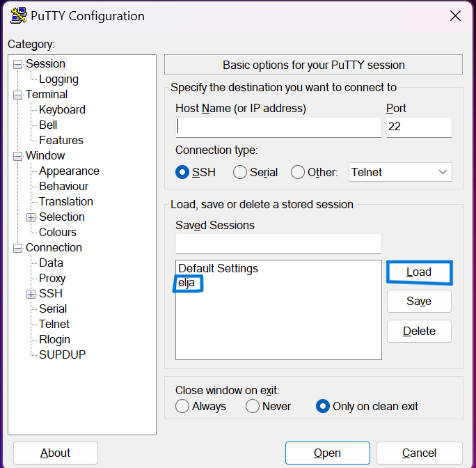Open the Bell settings category
The height and width of the screenshot is (468, 476).
48,125
